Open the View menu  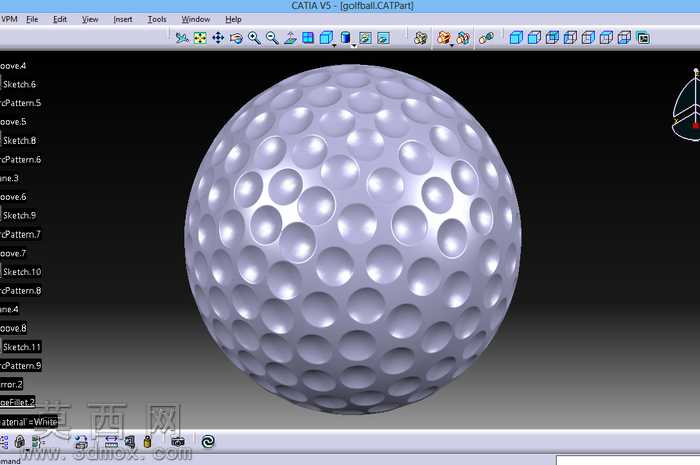click(90, 19)
